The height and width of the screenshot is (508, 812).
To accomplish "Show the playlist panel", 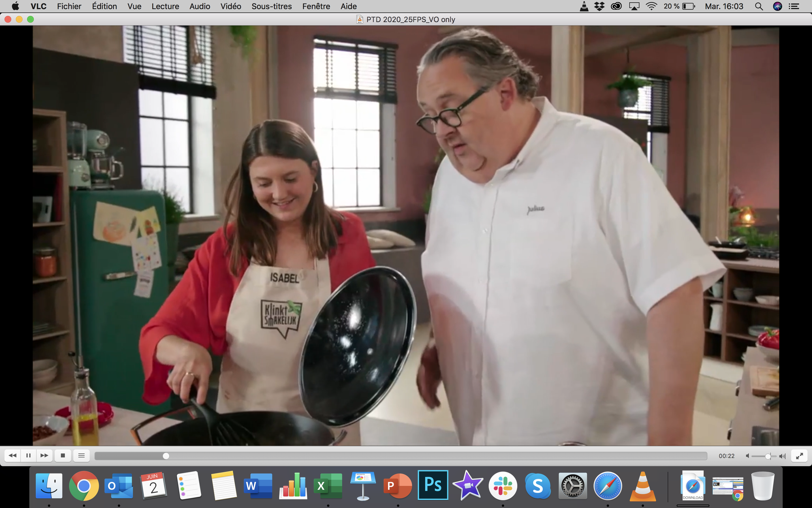I will 81,456.
